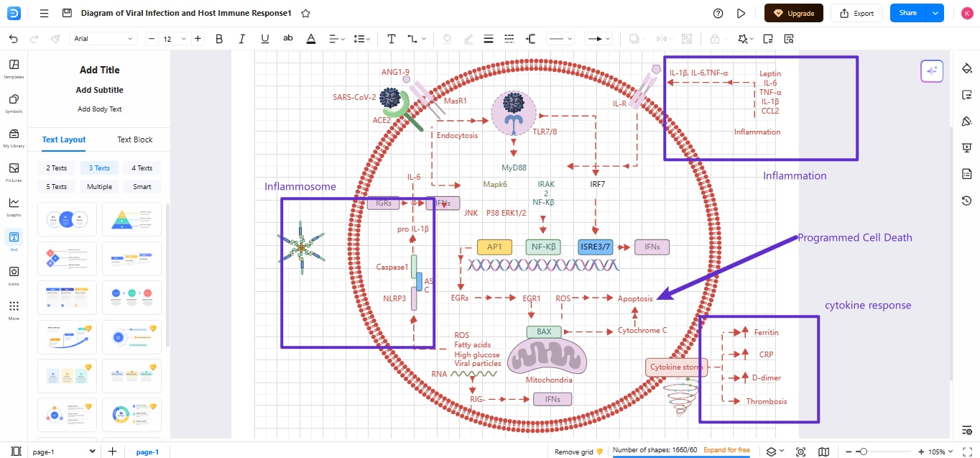This screenshot has height=458, width=980.
Task: Toggle italic formatting
Action: [242, 39]
